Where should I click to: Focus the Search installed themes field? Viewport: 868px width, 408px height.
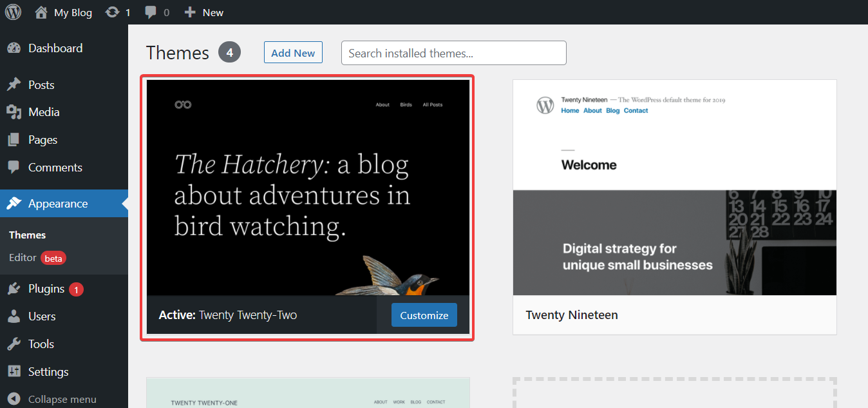[454, 53]
